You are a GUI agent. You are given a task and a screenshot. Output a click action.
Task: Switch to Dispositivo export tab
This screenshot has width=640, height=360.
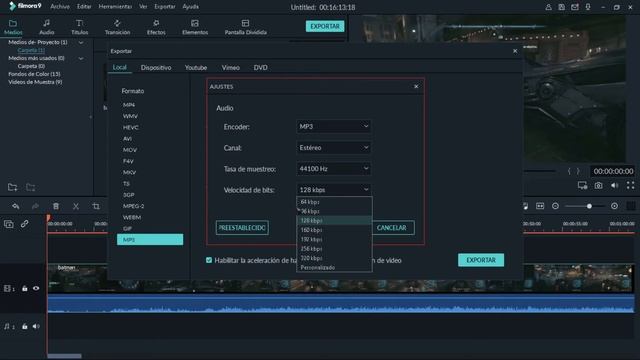click(156, 68)
